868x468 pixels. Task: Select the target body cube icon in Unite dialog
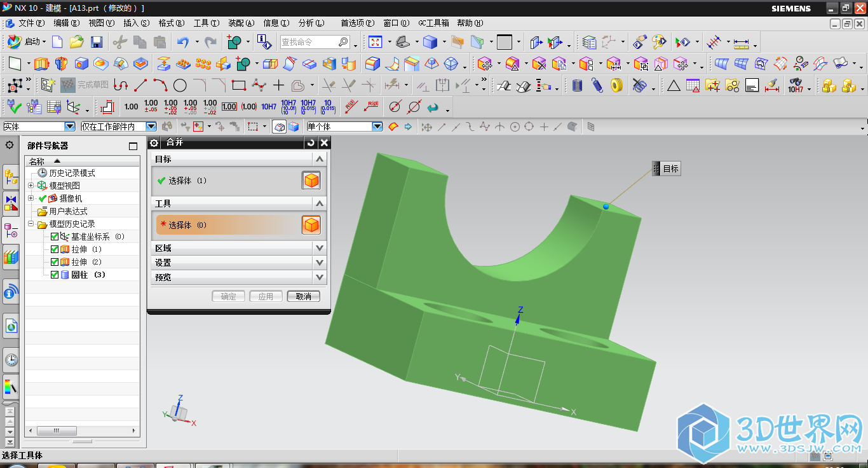[x=311, y=181]
